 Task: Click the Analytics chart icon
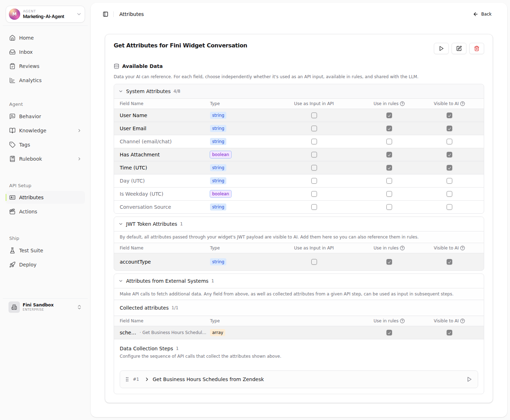point(12,80)
